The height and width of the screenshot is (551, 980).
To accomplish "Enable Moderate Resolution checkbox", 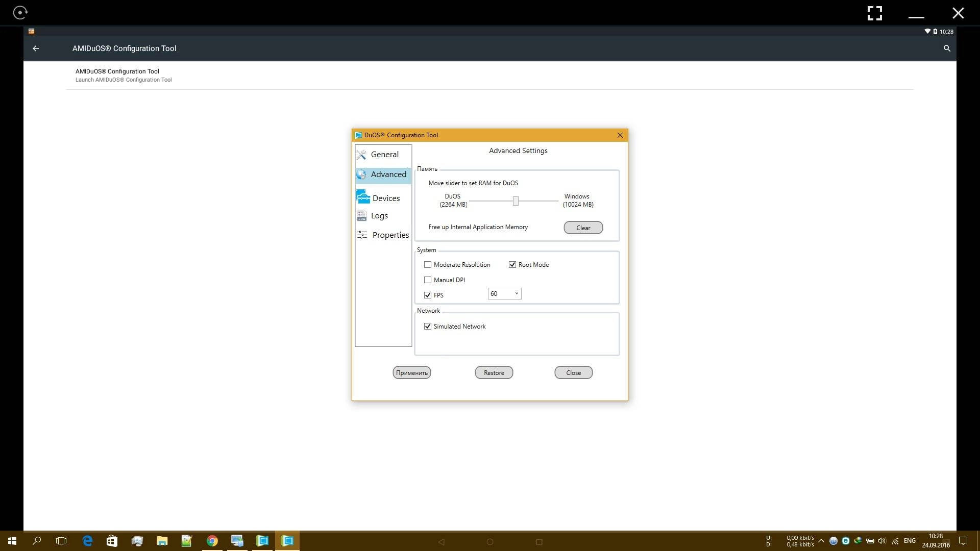I will point(428,265).
